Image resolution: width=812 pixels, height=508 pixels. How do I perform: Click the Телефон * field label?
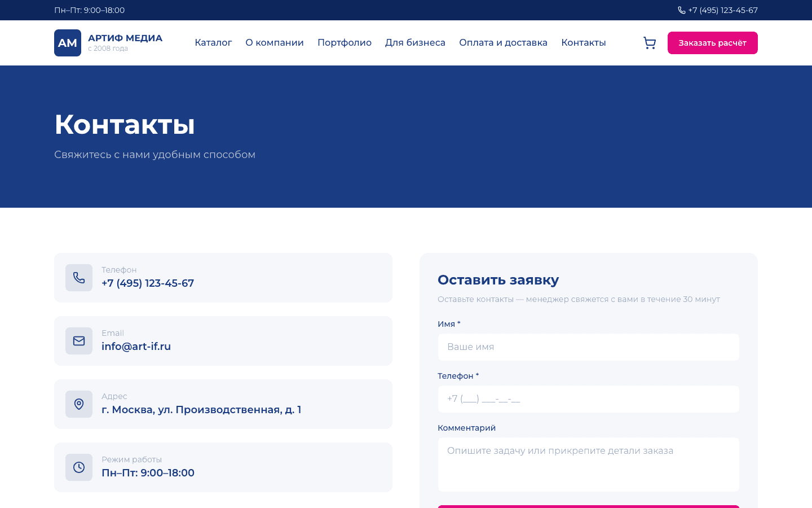(x=458, y=376)
